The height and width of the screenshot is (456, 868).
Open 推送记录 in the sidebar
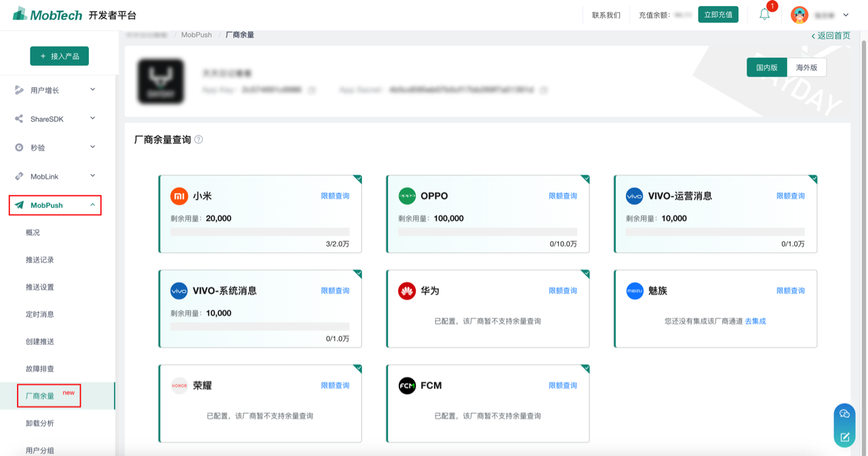40,260
